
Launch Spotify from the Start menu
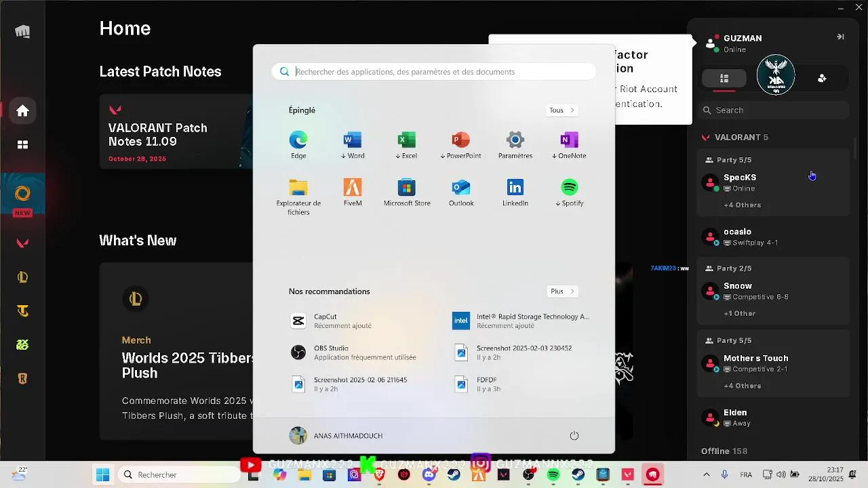coord(570,192)
